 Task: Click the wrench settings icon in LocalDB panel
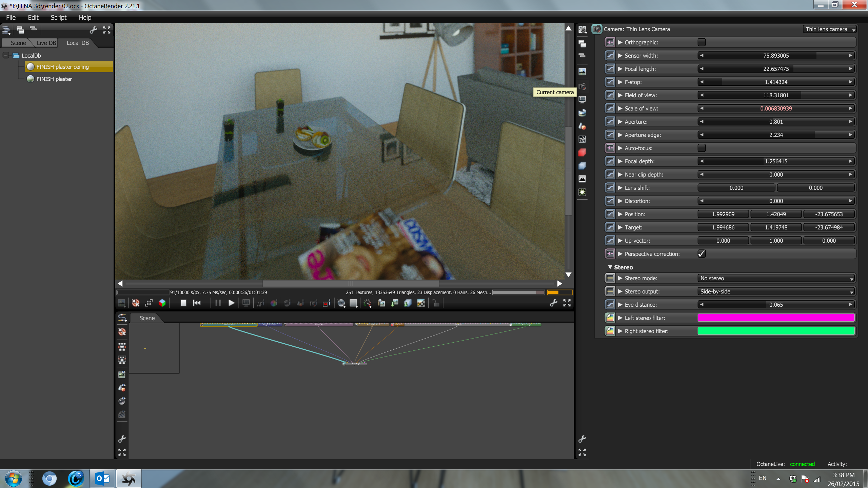93,30
